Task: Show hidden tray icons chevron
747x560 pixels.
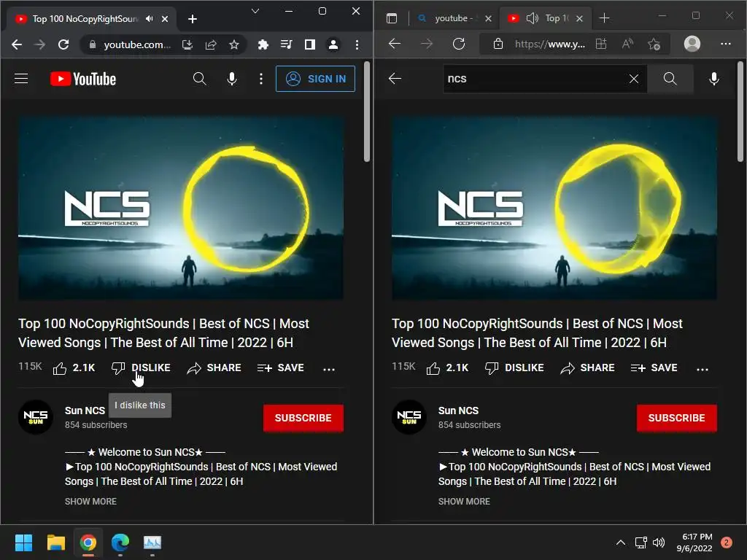Action: coord(620,542)
